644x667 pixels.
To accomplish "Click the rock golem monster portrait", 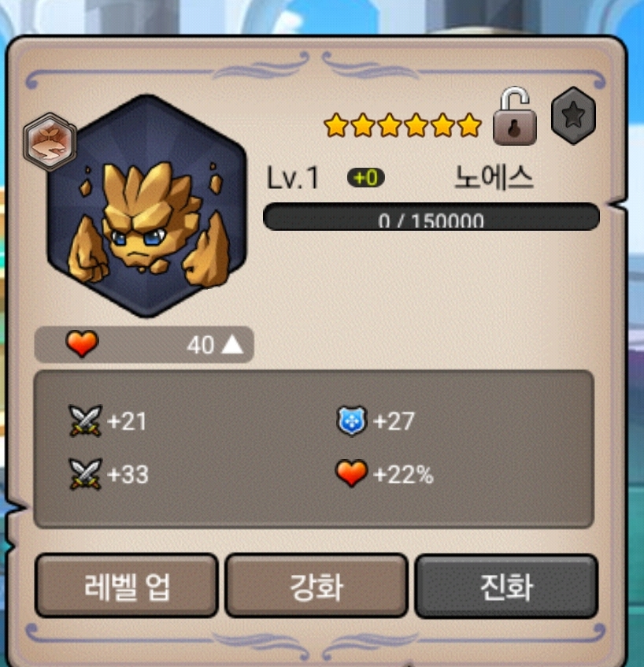I will coord(147,206).
